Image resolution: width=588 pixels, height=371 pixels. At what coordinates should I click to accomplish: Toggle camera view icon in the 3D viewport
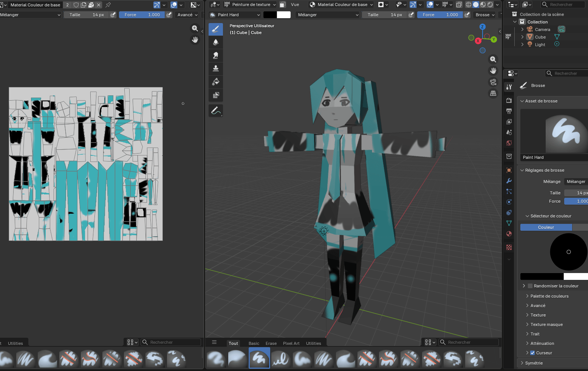493,82
